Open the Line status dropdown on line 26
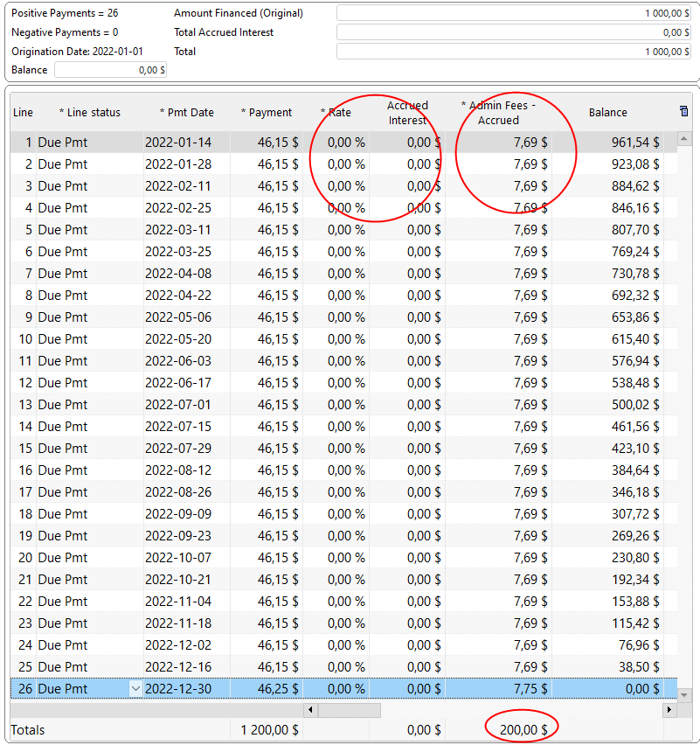The width and height of the screenshot is (700, 745). (135, 688)
